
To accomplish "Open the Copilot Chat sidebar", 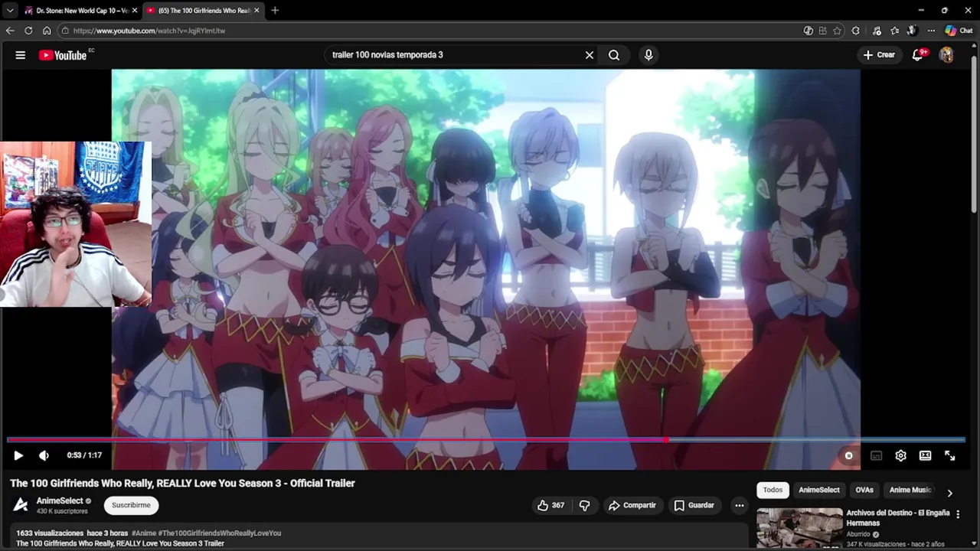I will click(959, 31).
